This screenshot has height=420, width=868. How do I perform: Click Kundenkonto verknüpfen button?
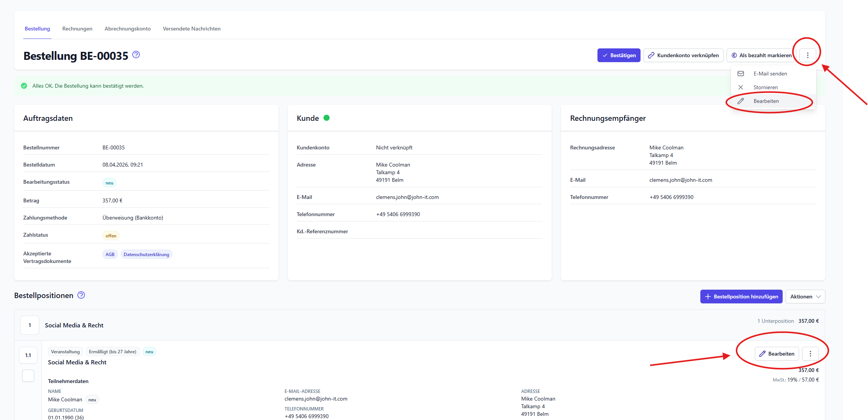click(x=684, y=55)
